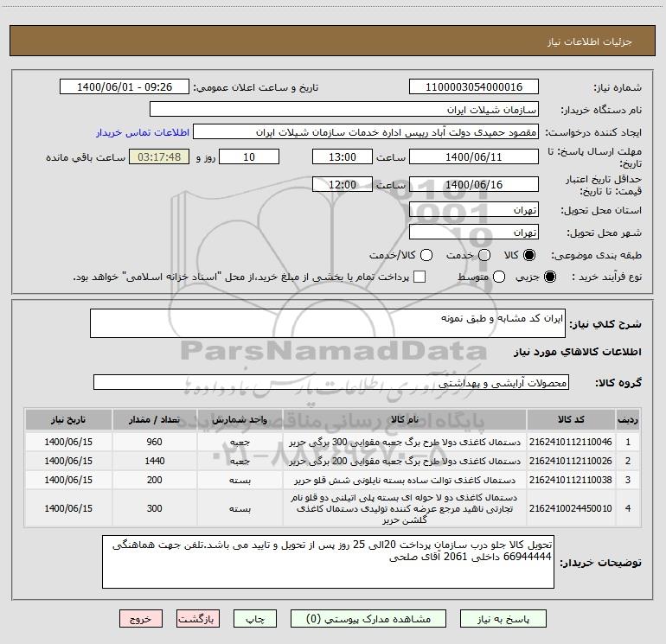Click remaining time field 03:17:48
666x644 pixels.
tap(159, 156)
